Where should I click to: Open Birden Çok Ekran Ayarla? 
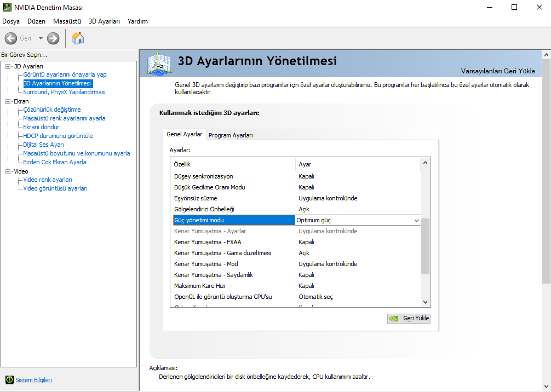pyautogui.click(x=54, y=162)
